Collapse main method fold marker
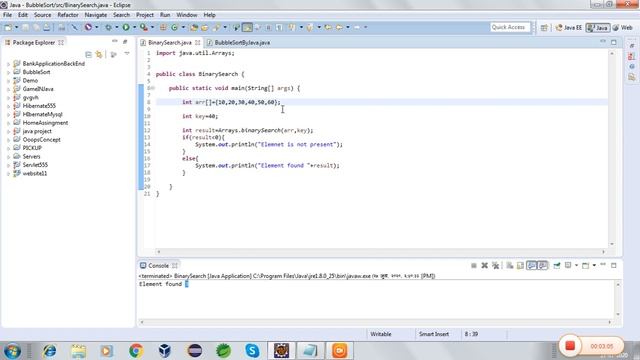Image resolution: width=640 pixels, height=360 pixels. (x=153, y=88)
